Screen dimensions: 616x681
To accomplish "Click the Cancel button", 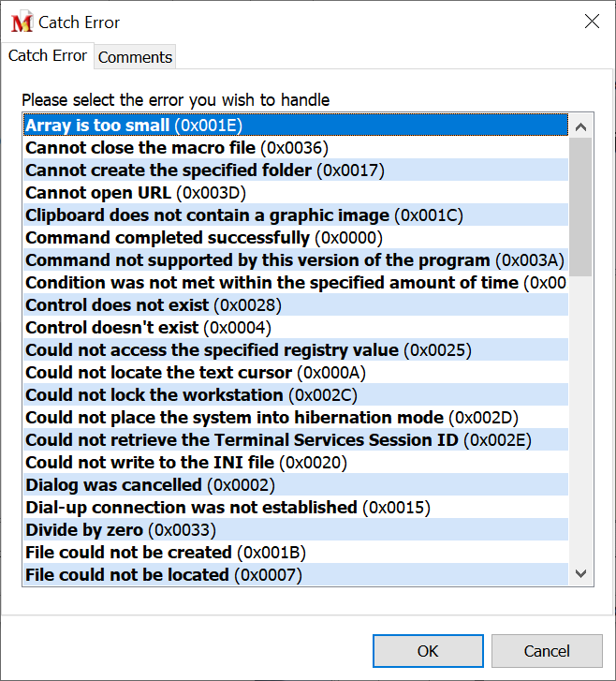I will 547,651.
